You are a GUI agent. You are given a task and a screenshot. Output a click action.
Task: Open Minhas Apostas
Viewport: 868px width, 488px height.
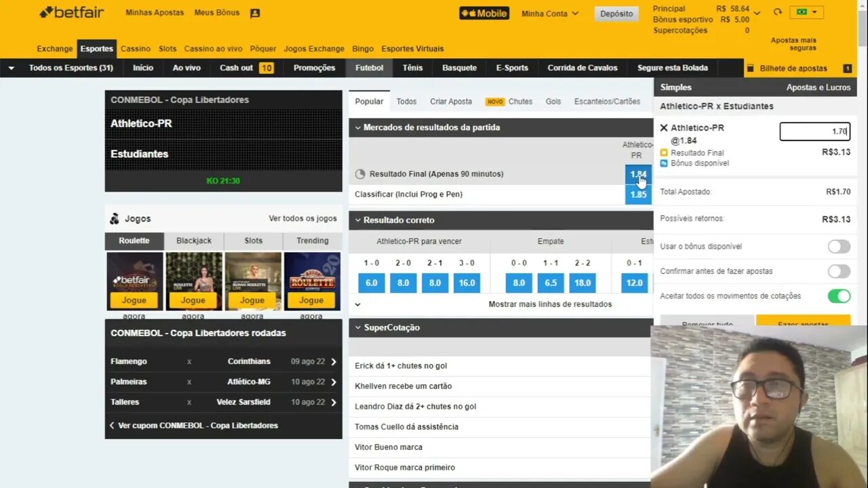point(155,13)
